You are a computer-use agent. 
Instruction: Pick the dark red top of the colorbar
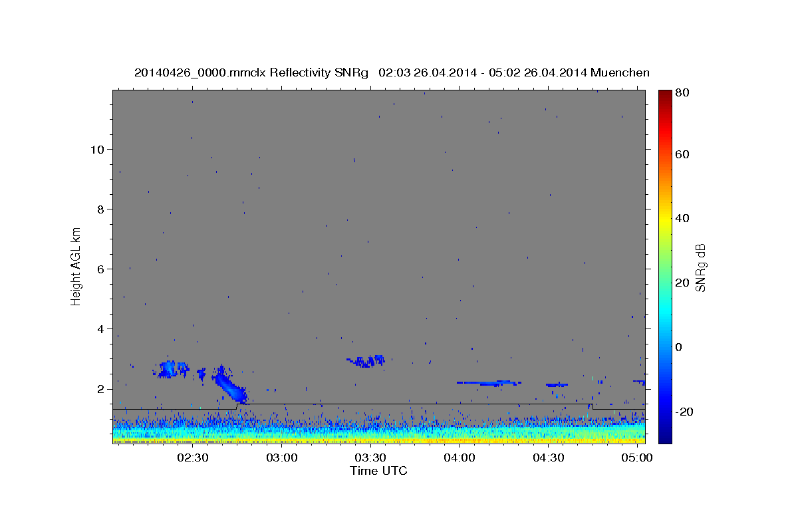(665, 95)
